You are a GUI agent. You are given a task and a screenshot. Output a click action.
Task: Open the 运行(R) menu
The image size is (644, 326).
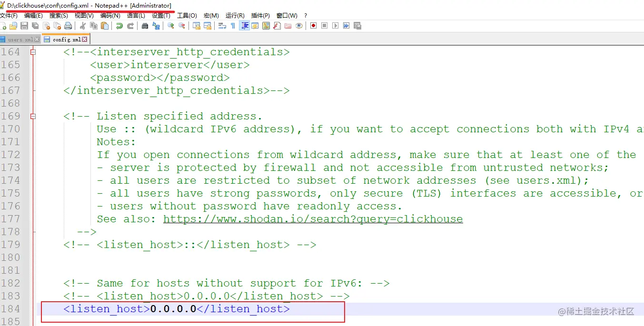(235, 16)
